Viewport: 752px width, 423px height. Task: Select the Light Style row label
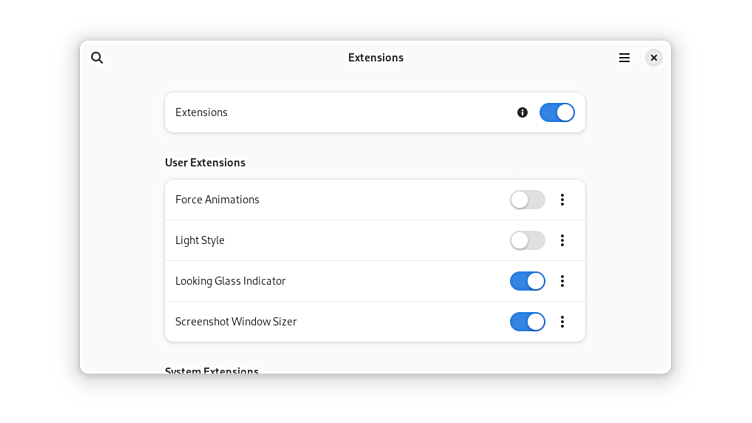coord(200,241)
